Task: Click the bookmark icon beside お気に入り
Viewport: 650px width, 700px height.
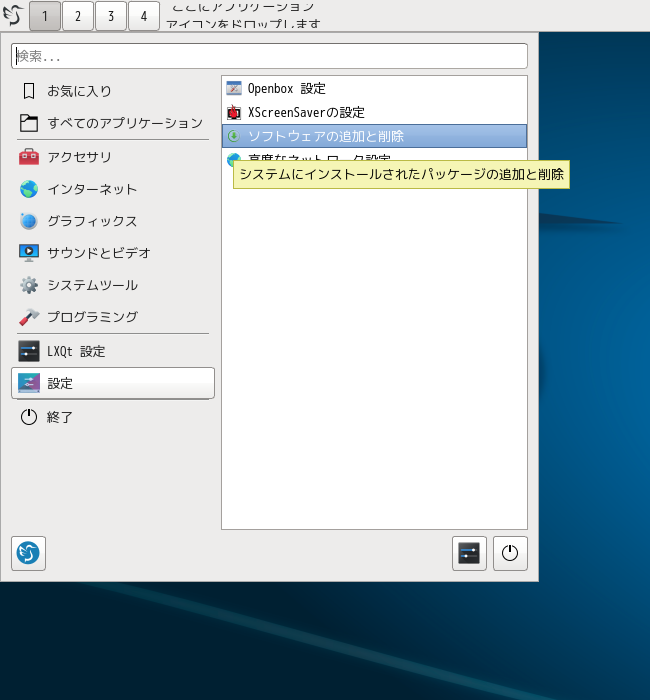Action: click(x=29, y=91)
